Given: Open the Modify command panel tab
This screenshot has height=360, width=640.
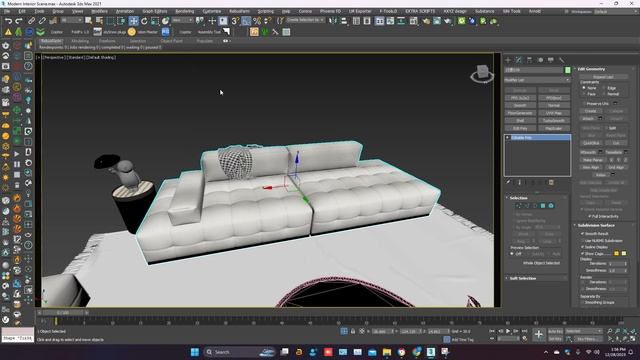Looking at the screenshot, I should click(519, 60).
